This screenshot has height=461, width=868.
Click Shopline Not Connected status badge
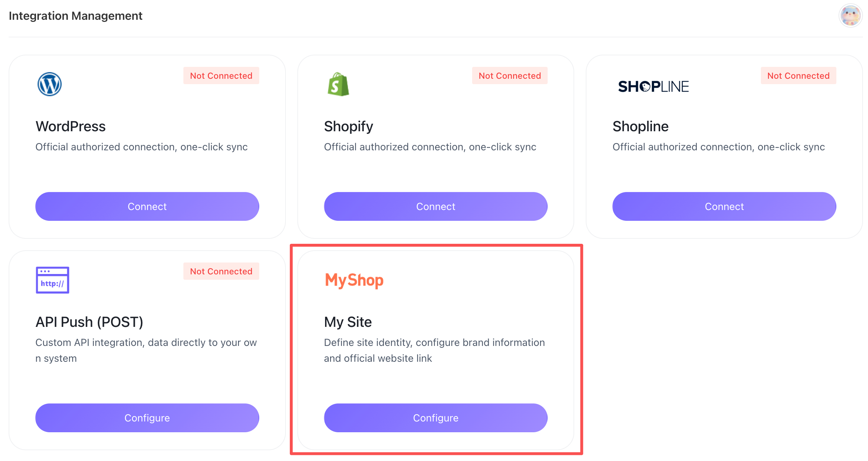click(798, 76)
